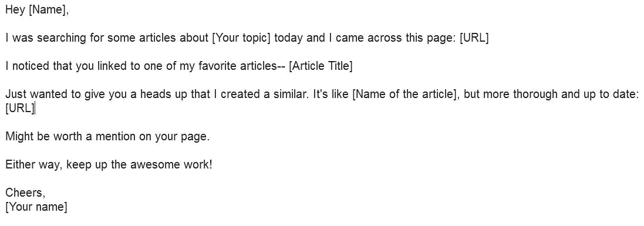Click the [Your name] signature placeholder

point(36,206)
